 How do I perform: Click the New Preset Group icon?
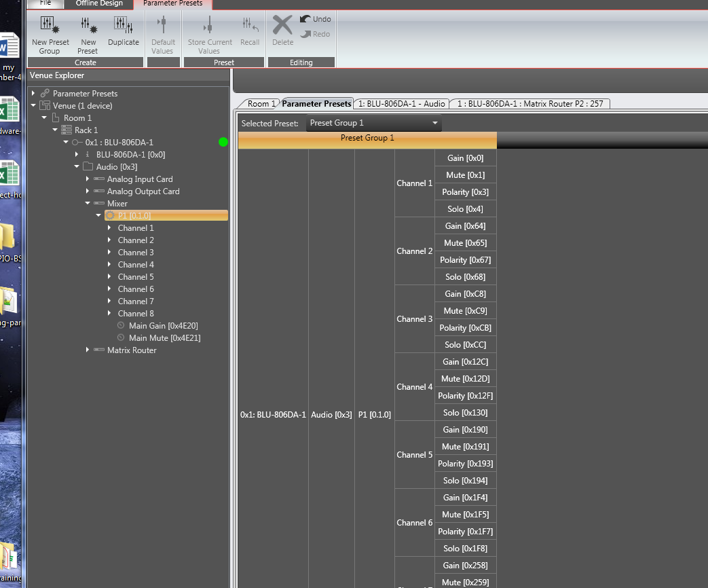point(50,25)
